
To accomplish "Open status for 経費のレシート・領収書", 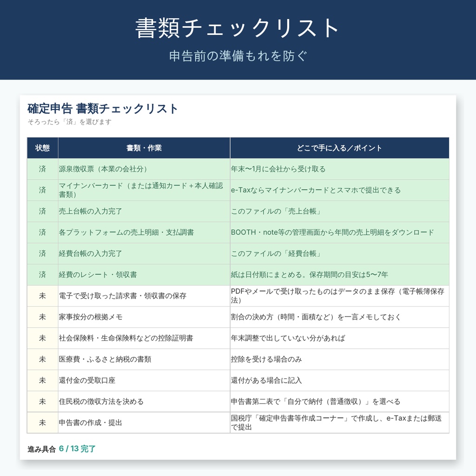I will click(x=42, y=275).
